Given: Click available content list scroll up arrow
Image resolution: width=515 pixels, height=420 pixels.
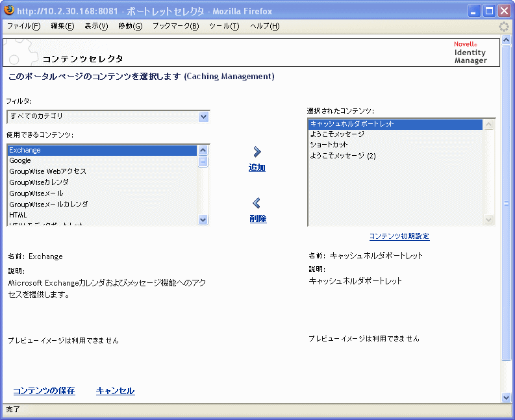Looking at the screenshot, I should pos(203,151).
